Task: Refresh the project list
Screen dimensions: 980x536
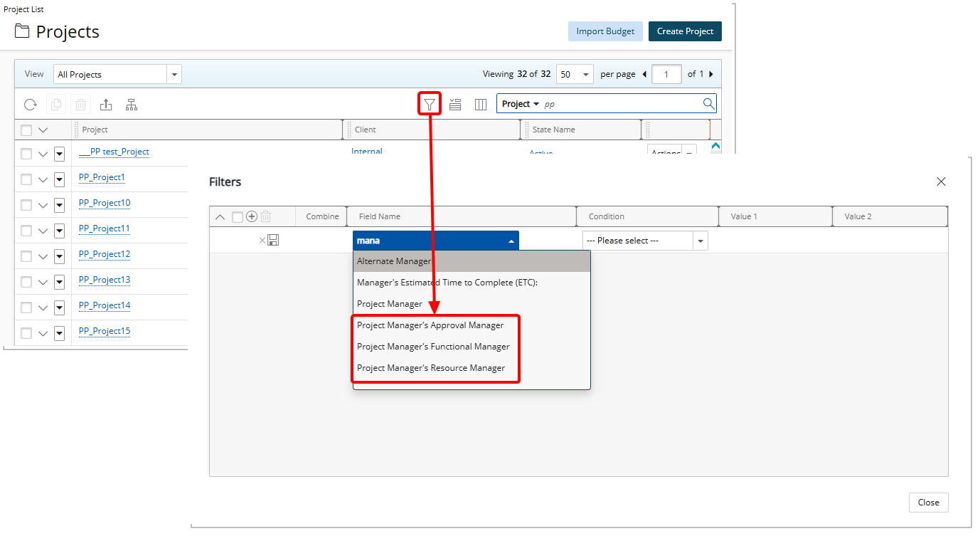Action: click(30, 104)
